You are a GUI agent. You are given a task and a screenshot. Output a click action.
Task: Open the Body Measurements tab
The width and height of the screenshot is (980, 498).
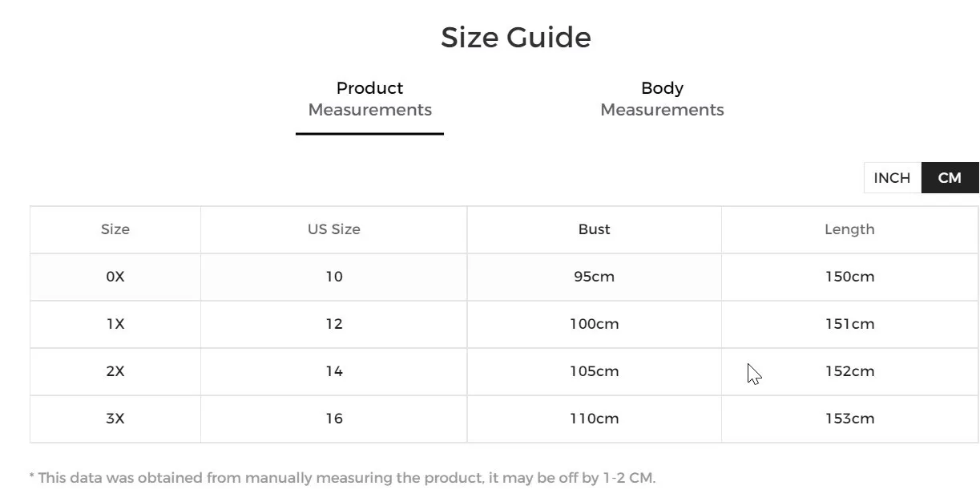pyautogui.click(x=662, y=99)
